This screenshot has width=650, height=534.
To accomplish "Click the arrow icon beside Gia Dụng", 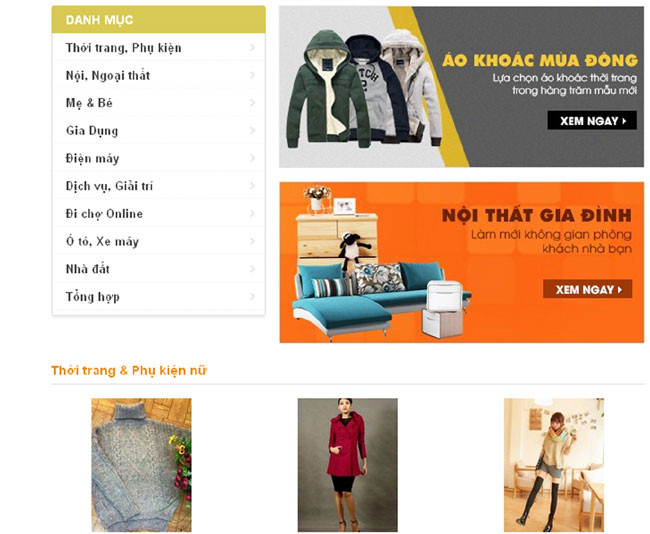I will click(252, 131).
